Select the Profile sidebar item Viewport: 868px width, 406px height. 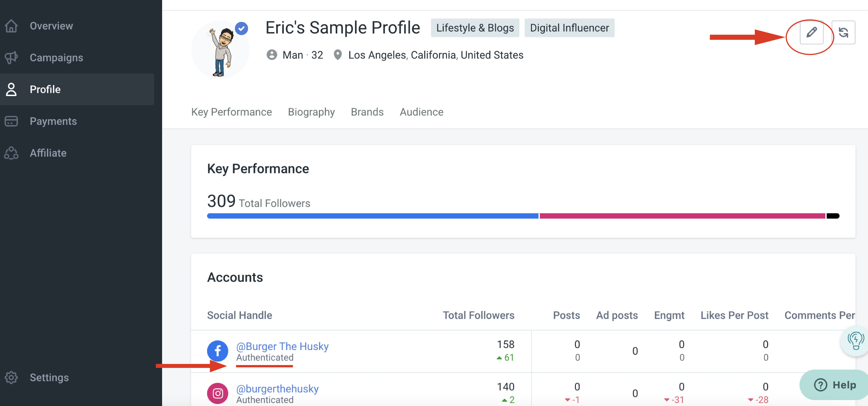[45, 89]
